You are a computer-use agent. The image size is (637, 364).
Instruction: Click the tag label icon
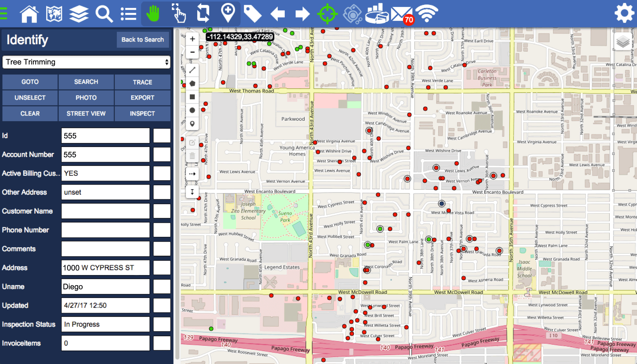pos(253,14)
